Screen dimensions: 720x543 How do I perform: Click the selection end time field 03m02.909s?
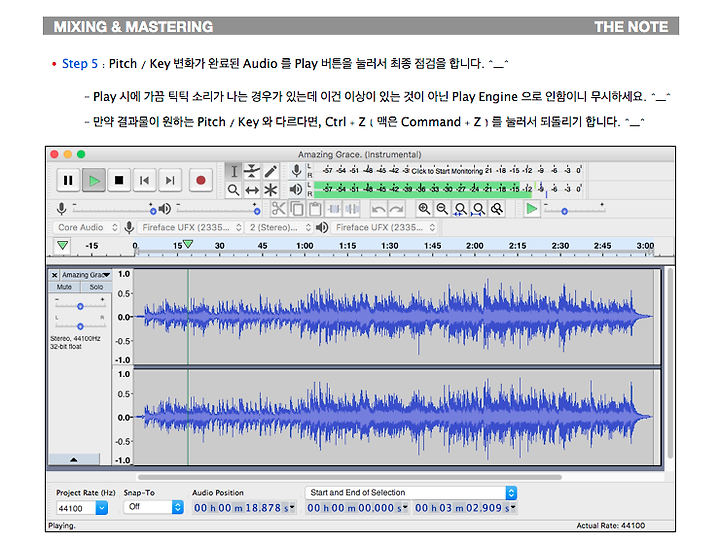[x=465, y=508]
